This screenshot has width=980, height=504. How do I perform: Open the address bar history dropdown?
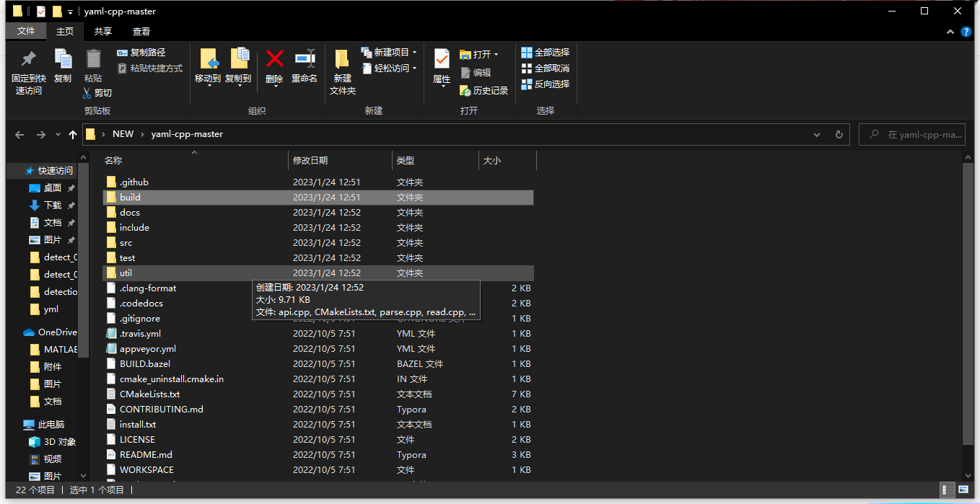pyautogui.click(x=817, y=135)
